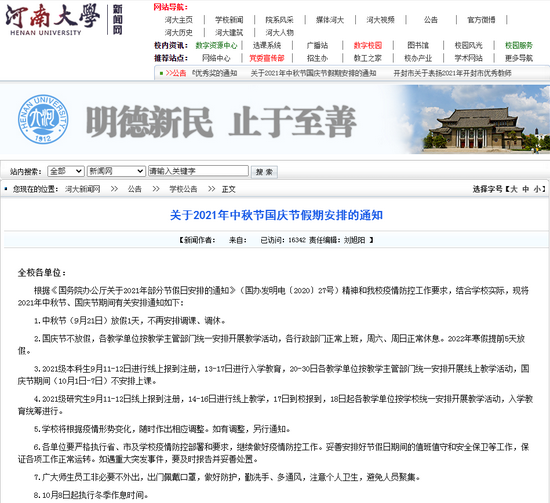Click item 7 about 非必要不外出
This screenshot has width=550, height=503.
(x=227, y=477)
